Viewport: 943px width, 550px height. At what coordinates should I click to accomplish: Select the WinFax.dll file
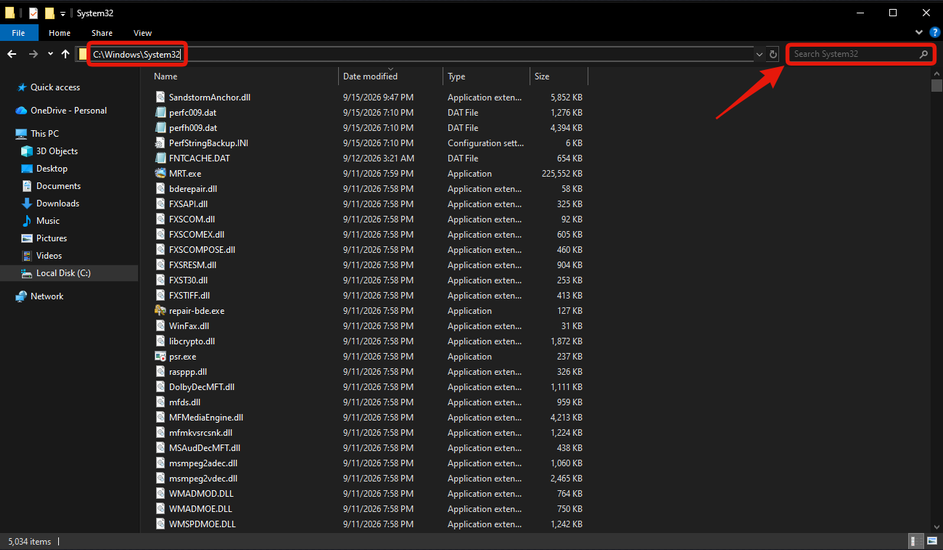(189, 326)
